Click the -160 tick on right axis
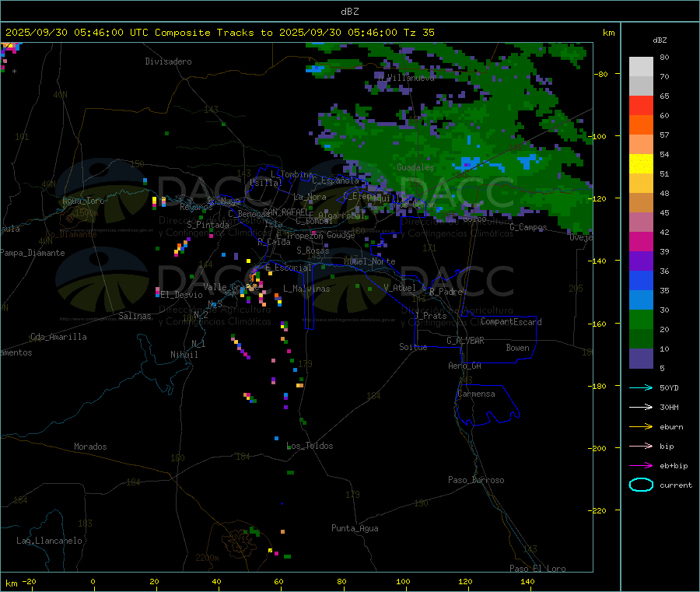This screenshot has width=700, height=592. 598,324
